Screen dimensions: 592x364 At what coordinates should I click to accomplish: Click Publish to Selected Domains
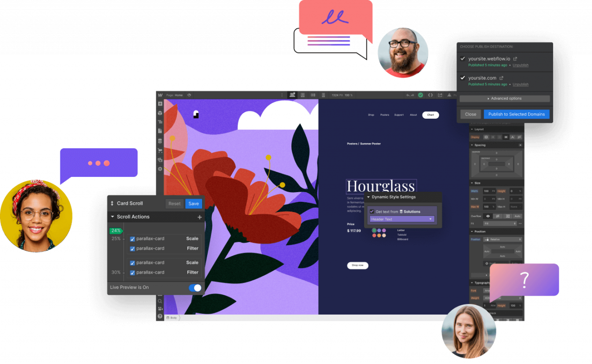tap(516, 114)
